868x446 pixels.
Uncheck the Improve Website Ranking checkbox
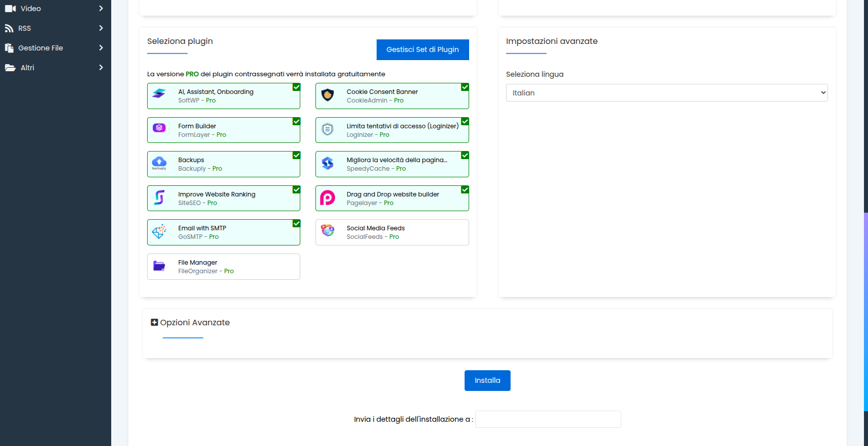296,190
